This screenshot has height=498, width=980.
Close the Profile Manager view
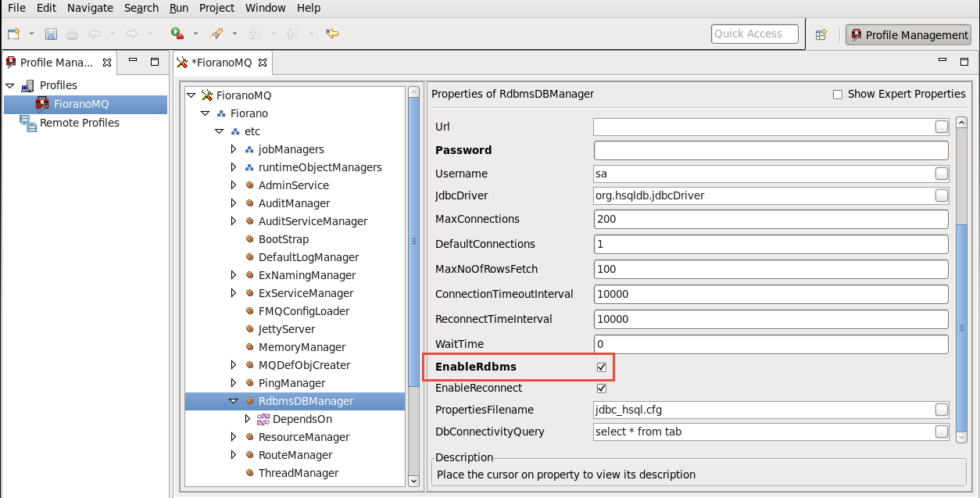click(x=107, y=62)
